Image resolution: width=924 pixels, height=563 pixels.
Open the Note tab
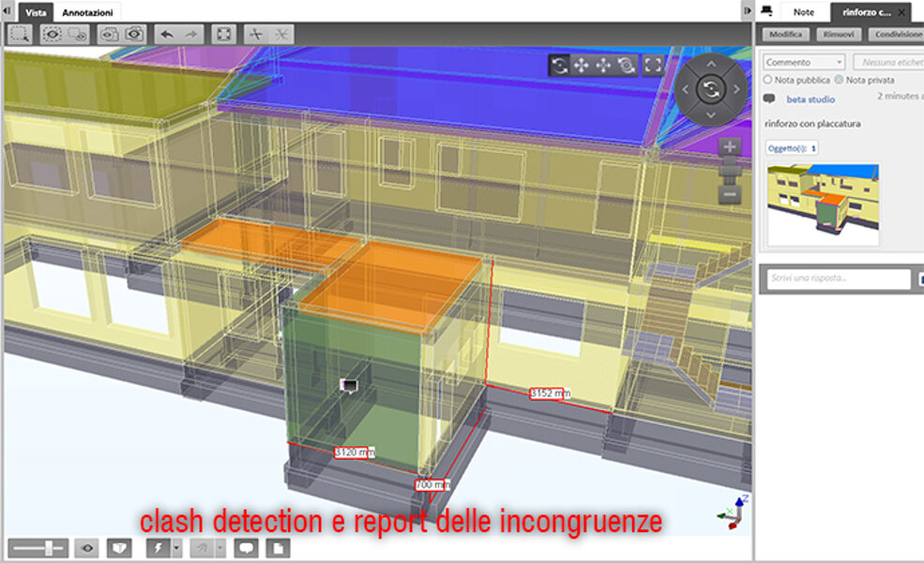pyautogui.click(x=803, y=12)
